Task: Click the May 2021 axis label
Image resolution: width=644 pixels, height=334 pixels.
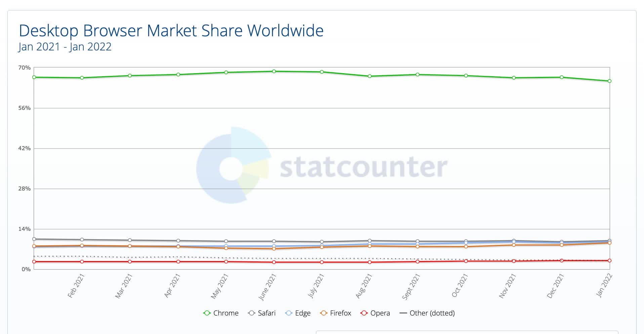Action: 219,286
